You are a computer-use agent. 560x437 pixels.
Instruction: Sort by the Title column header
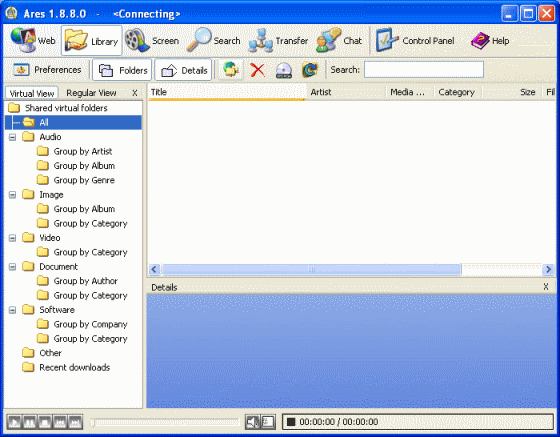(227, 92)
